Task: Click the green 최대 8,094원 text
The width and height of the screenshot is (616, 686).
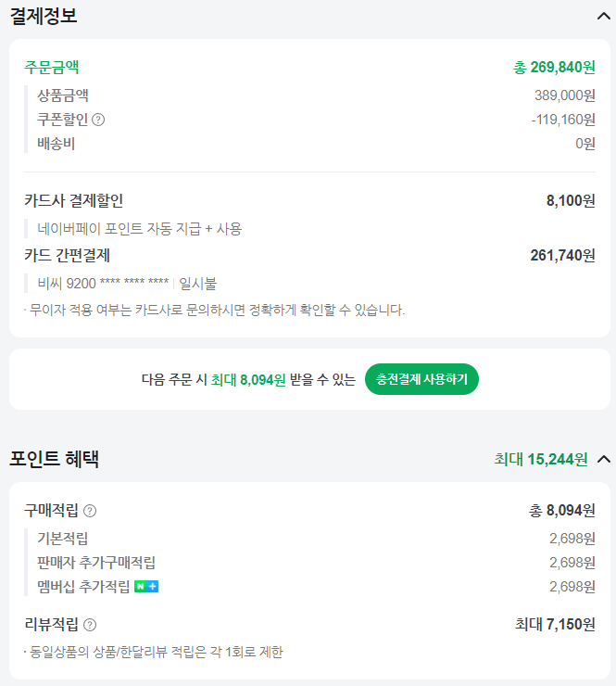Action: tap(248, 379)
